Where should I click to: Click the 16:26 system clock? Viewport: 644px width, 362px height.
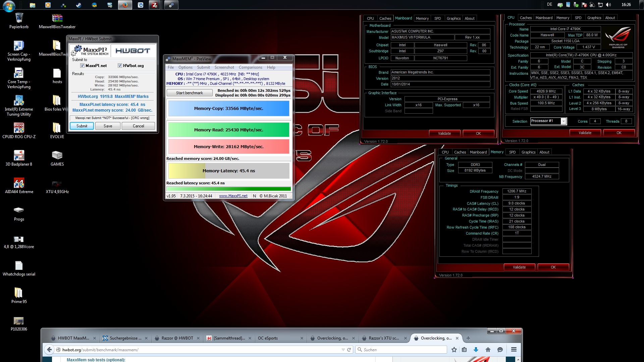pos(626,5)
